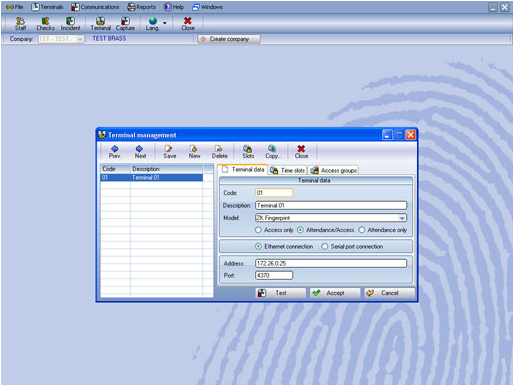Create a New terminal
This screenshot has height=387, width=514.
point(194,152)
